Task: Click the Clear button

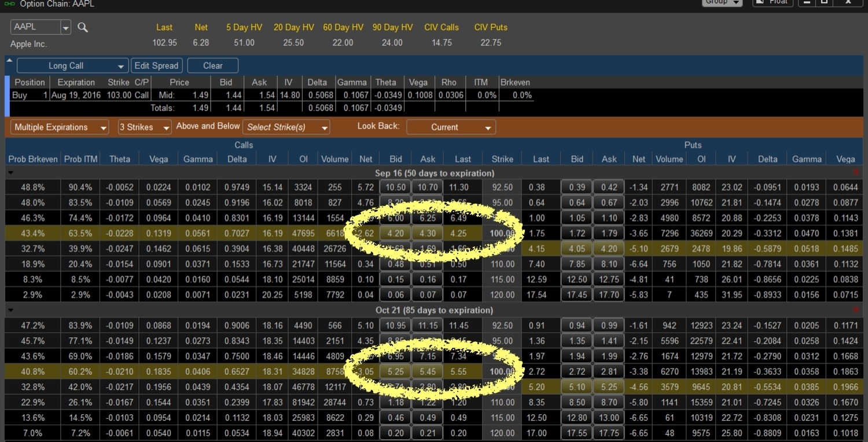Action: [212, 66]
